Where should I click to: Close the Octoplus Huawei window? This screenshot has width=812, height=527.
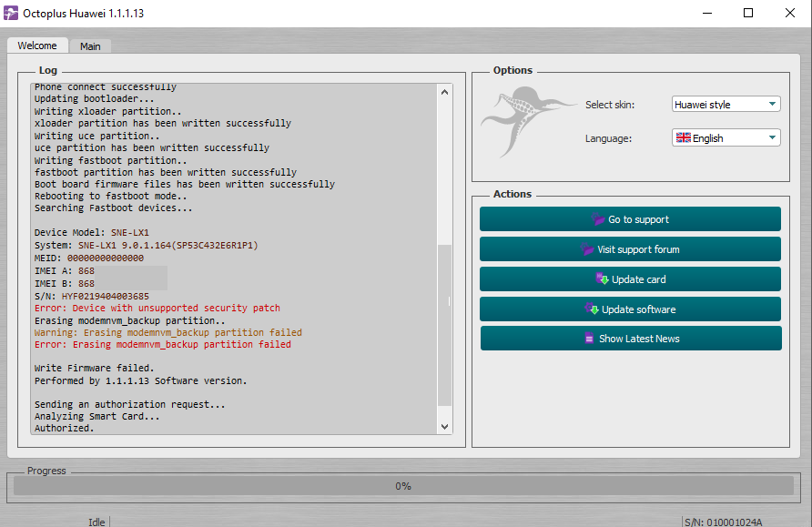(x=790, y=13)
